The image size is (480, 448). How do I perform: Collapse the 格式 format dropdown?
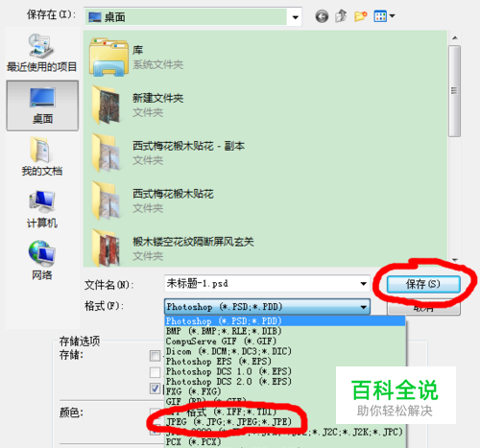coord(364,307)
